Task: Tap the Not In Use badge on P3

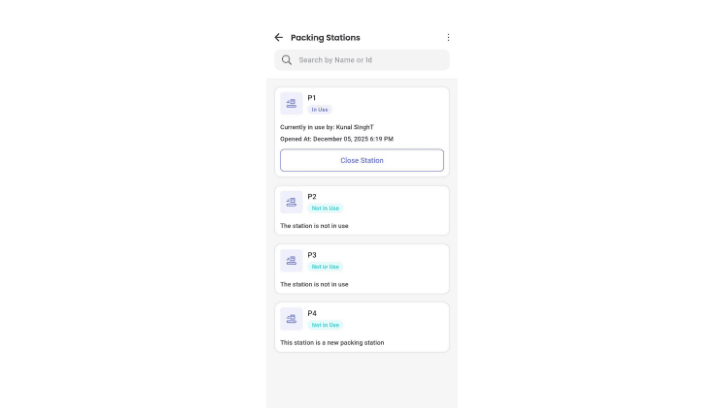Action: (325, 267)
